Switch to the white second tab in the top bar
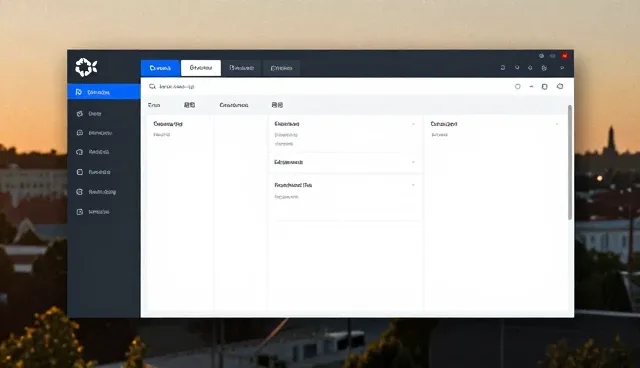This screenshot has width=640, height=368. click(x=201, y=68)
